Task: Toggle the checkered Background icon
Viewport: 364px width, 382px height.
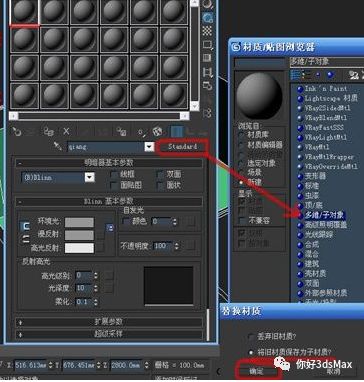Action: coord(208,30)
